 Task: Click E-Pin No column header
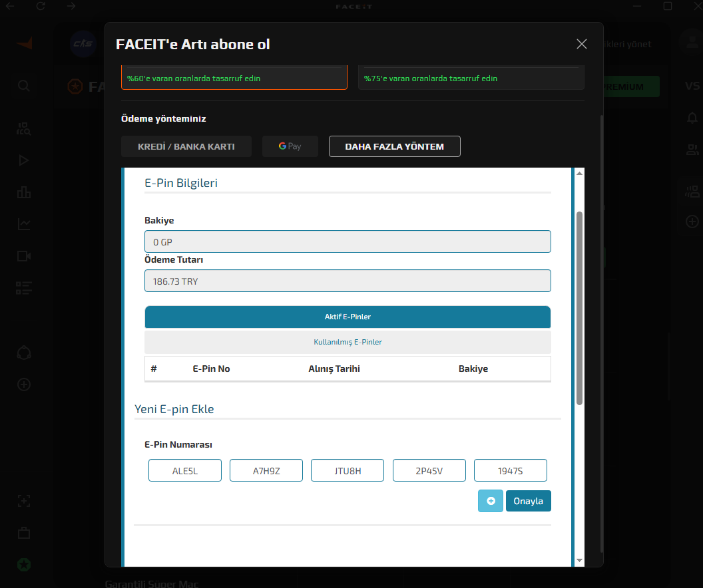point(211,368)
